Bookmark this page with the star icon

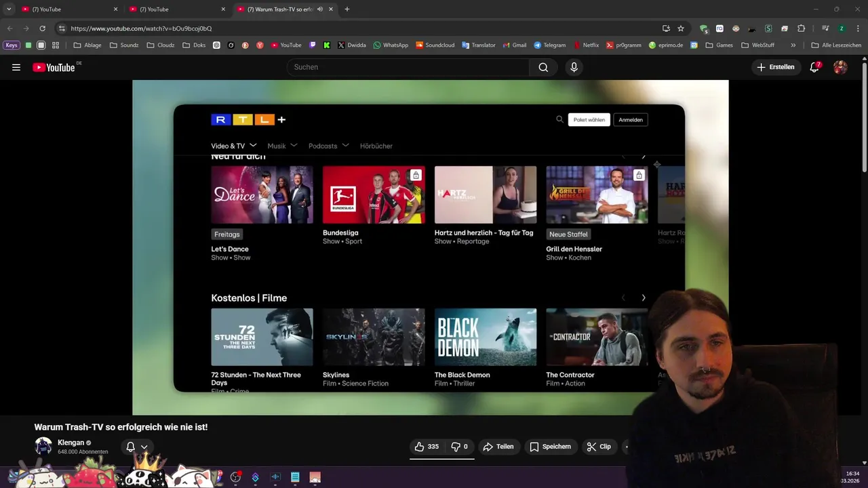click(681, 28)
